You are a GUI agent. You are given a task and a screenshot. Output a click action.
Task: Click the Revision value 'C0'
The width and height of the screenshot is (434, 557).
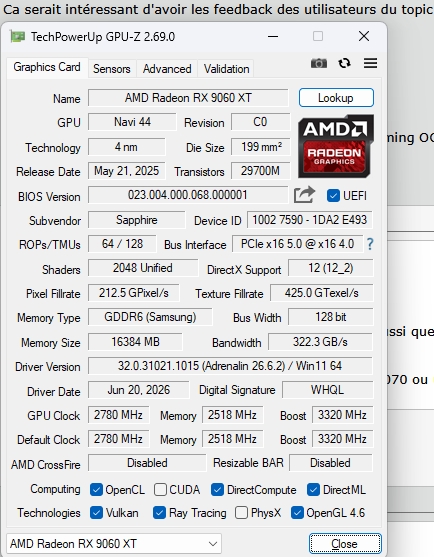click(x=260, y=122)
